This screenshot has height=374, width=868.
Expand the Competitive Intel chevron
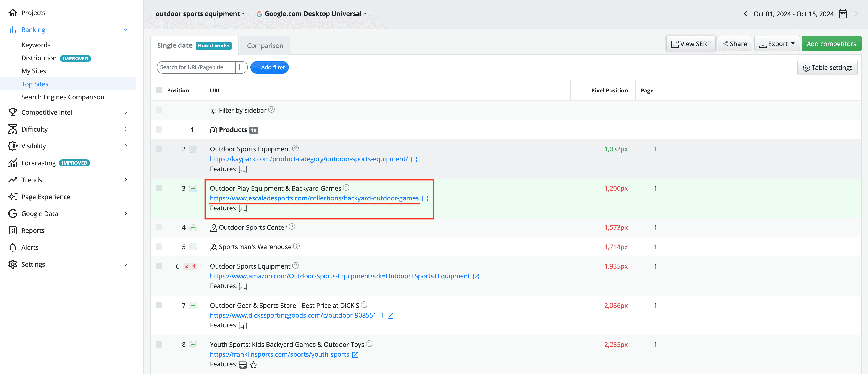(126, 112)
